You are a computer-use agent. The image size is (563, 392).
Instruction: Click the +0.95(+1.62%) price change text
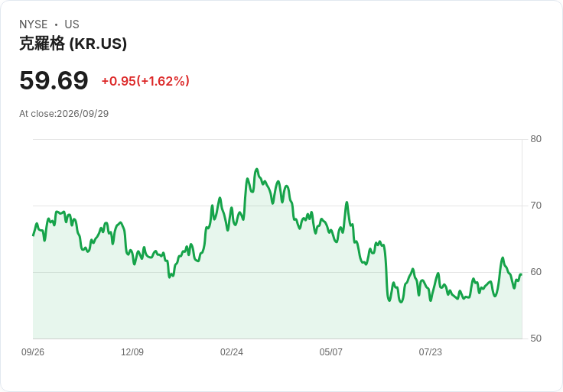coord(145,81)
